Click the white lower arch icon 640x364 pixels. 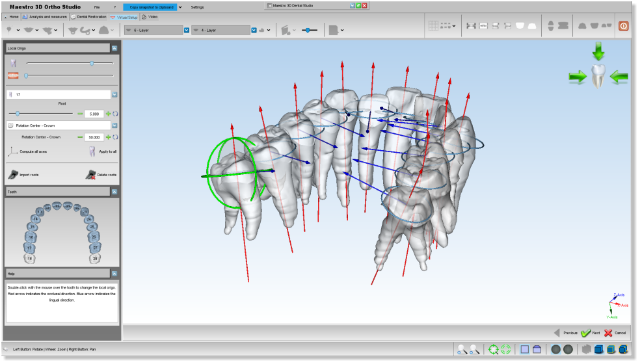[532, 26]
